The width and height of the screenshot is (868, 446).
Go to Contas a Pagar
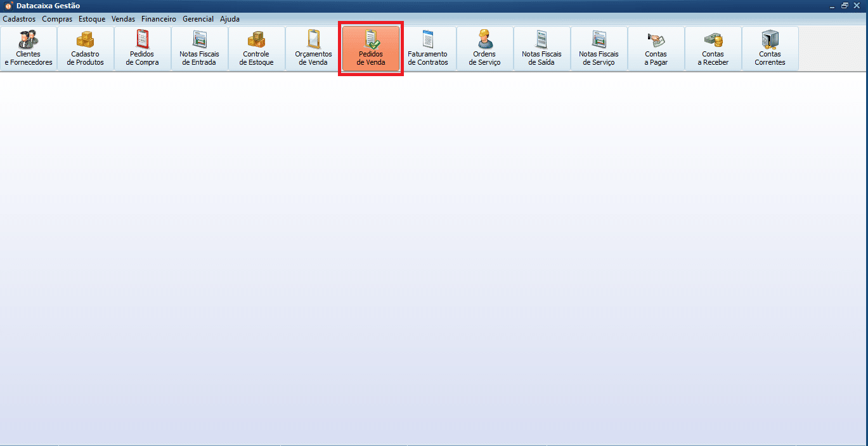click(x=656, y=49)
